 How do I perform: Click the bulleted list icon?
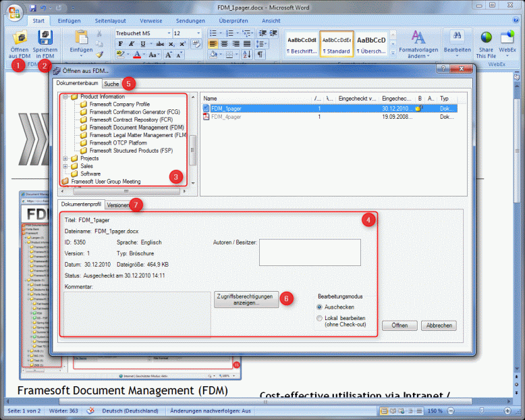213,33
